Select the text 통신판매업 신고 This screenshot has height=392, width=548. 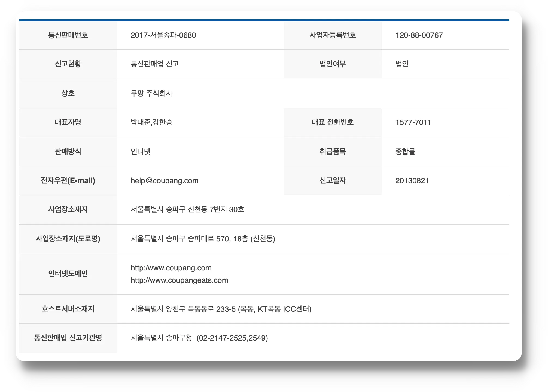(155, 64)
